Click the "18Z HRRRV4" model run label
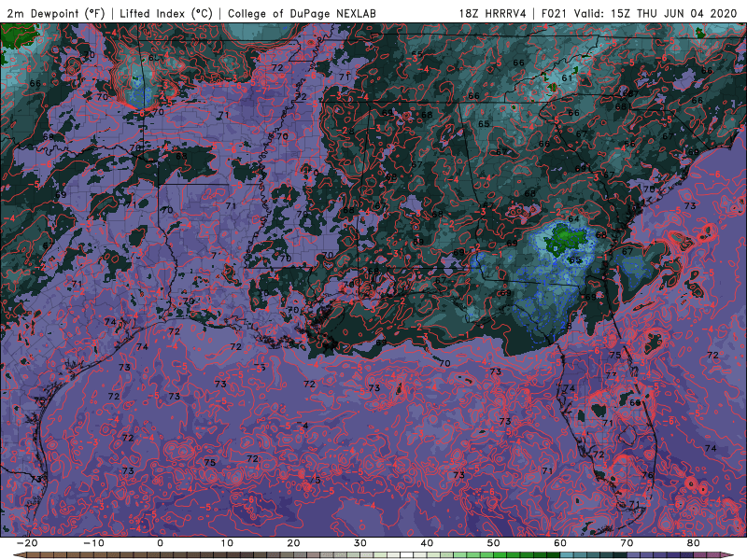The height and width of the screenshot is (560, 747). click(493, 13)
